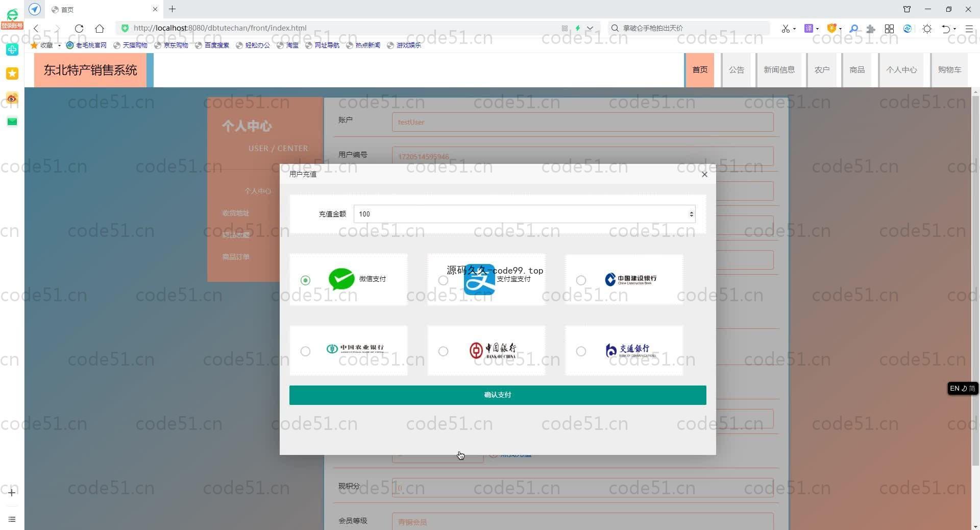The height and width of the screenshot is (530, 980).
Task: Click the browser search box
Action: (689, 28)
